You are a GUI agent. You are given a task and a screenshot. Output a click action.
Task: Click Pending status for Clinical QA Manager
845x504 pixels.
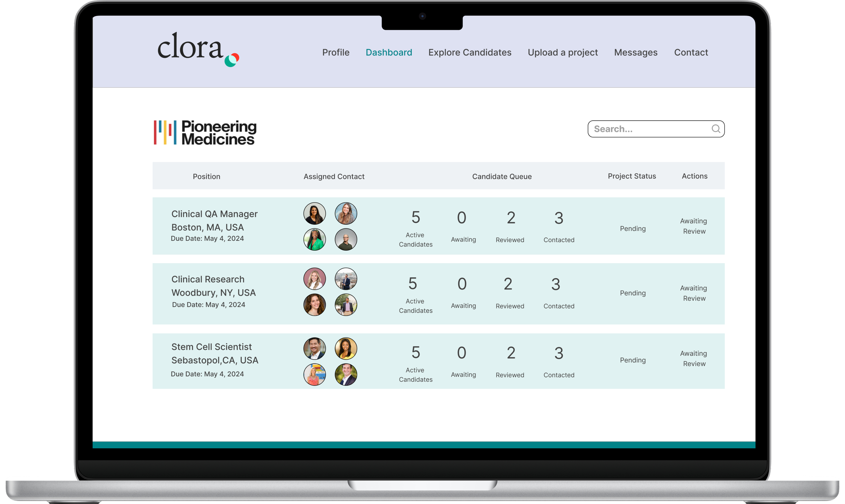click(x=632, y=229)
